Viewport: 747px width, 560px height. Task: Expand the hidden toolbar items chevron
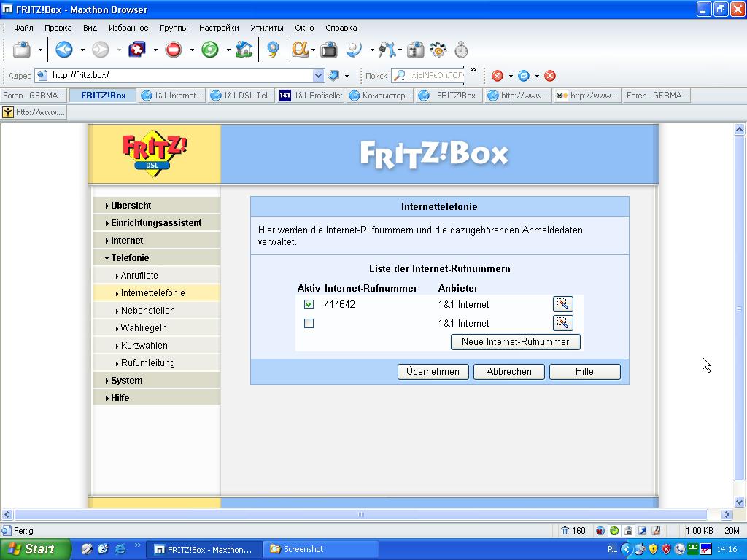(x=473, y=70)
